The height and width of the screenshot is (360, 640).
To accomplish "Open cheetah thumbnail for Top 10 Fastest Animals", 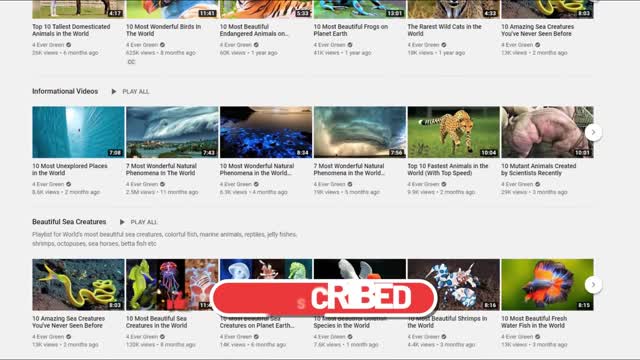I will click(x=453, y=132).
